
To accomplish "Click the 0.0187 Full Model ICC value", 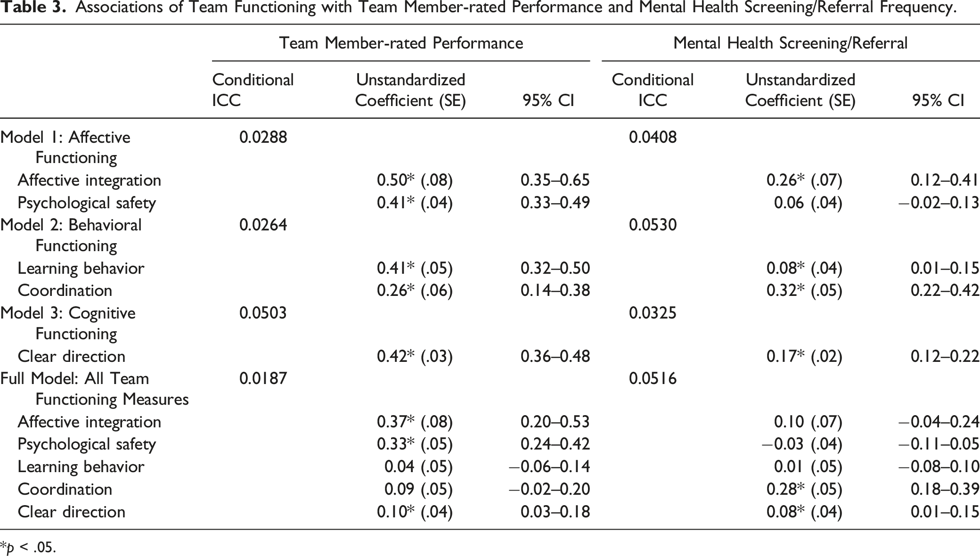I will (x=263, y=378).
